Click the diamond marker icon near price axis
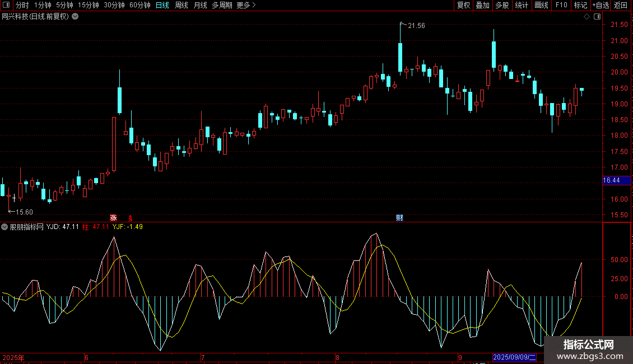The height and width of the screenshot is (364, 633). (587, 16)
